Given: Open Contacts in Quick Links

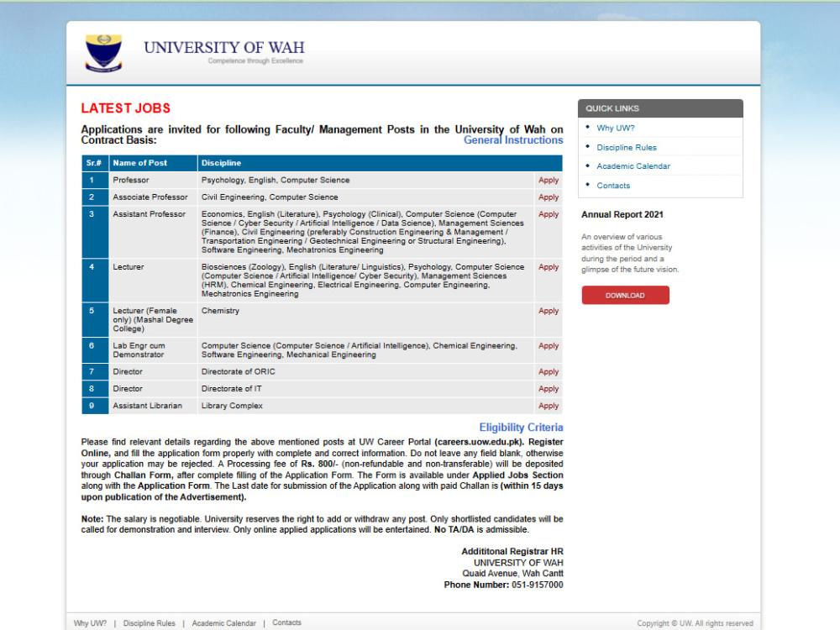Looking at the screenshot, I should (x=613, y=186).
